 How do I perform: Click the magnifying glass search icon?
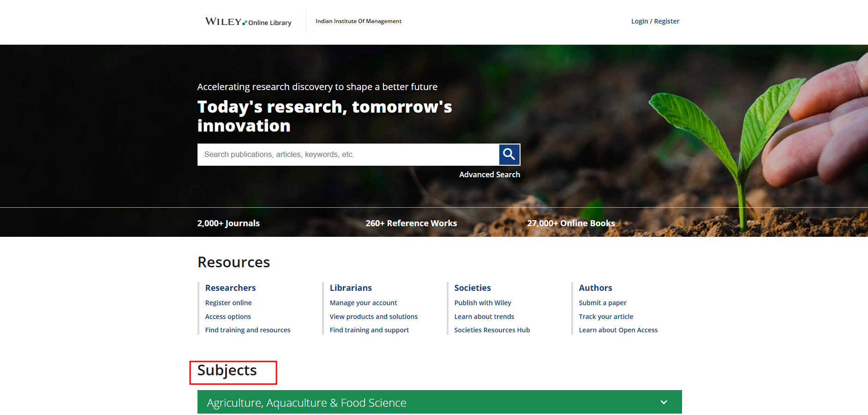click(x=509, y=154)
